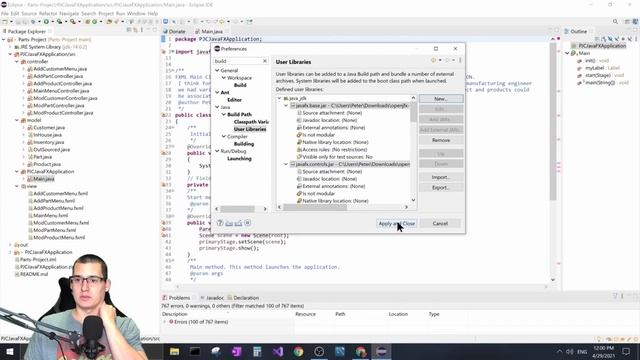Click Link with Editor in Package Explorer
This screenshot has height=360, width=640.
[x=135, y=30]
